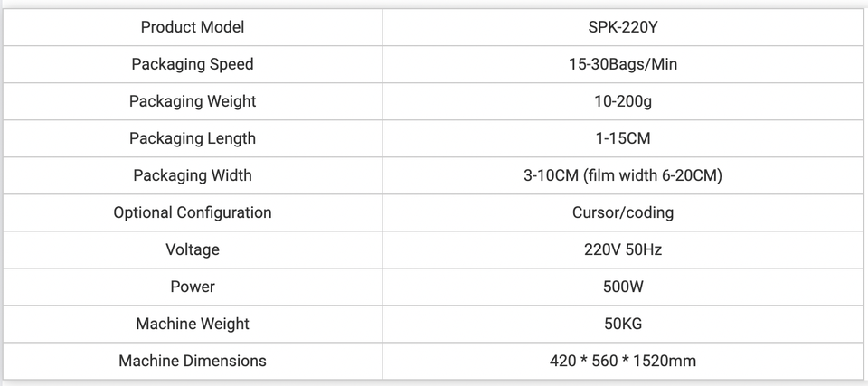The image size is (868, 386).
Task: Select the SPK-220Y model value
Action: 623,27
